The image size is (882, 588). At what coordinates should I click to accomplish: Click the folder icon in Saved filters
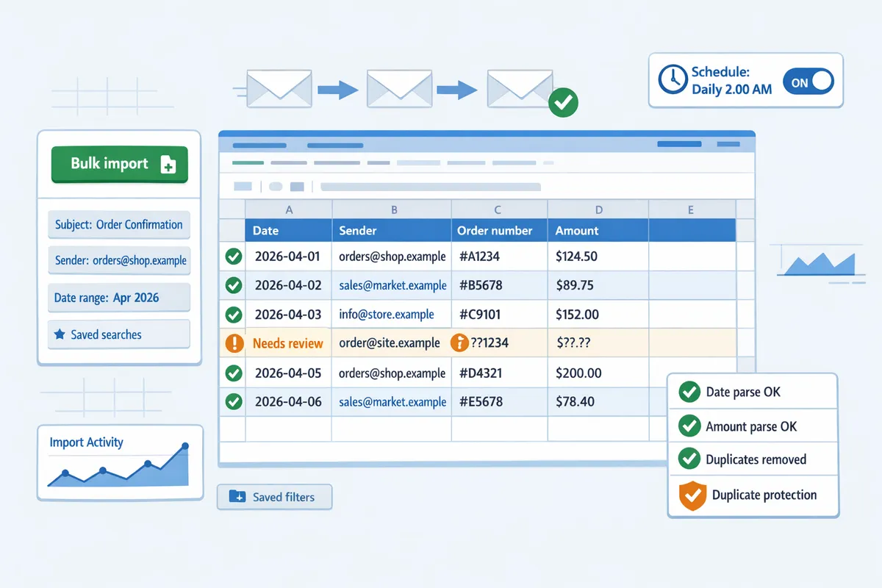(237, 497)
